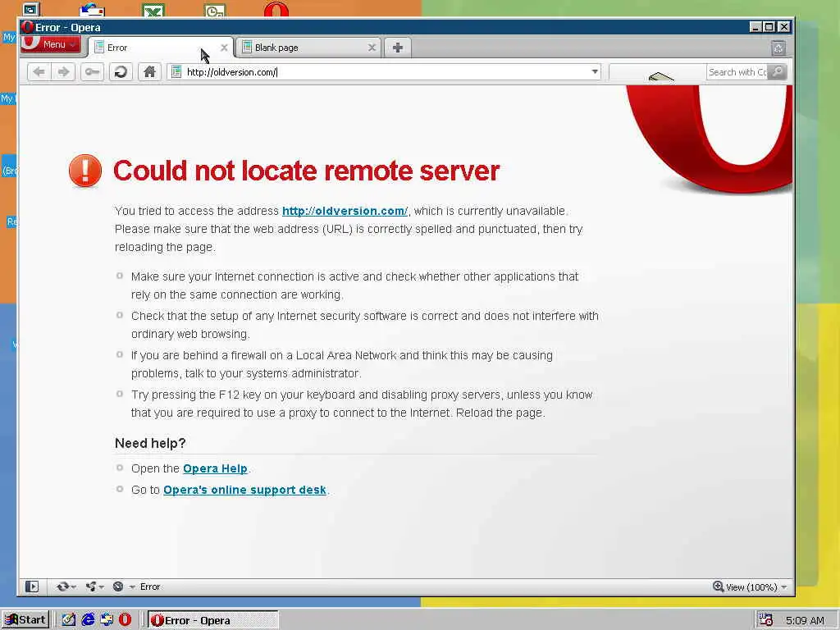The image size is (840, 630).
Task: Follow the http://oldversion.com/ link
Action: tap(345, 211)
